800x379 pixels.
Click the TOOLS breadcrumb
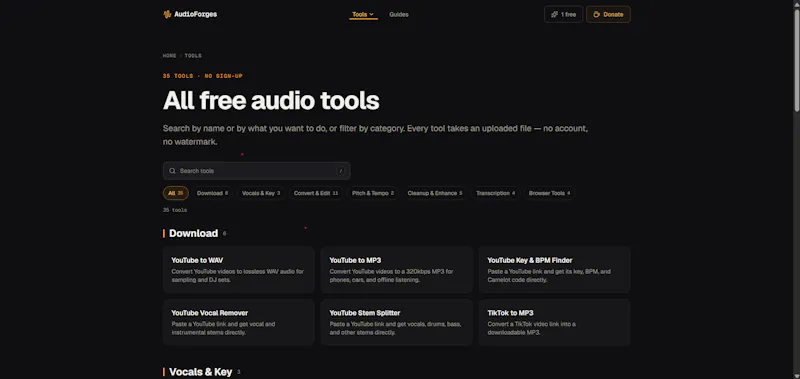pos(193,56)
